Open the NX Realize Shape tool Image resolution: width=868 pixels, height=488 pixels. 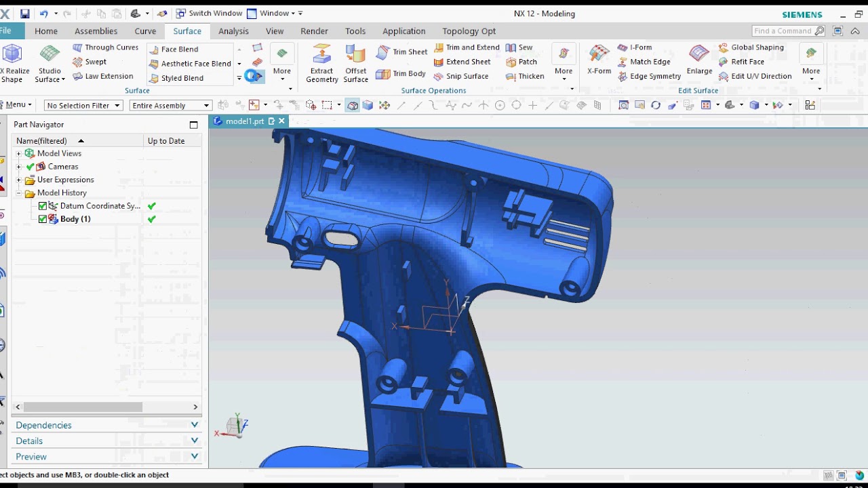click(x=12, y=64)
